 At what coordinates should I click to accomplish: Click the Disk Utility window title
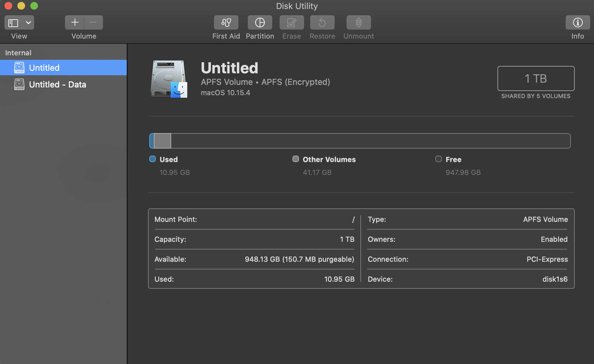click(x=297, y=6)
